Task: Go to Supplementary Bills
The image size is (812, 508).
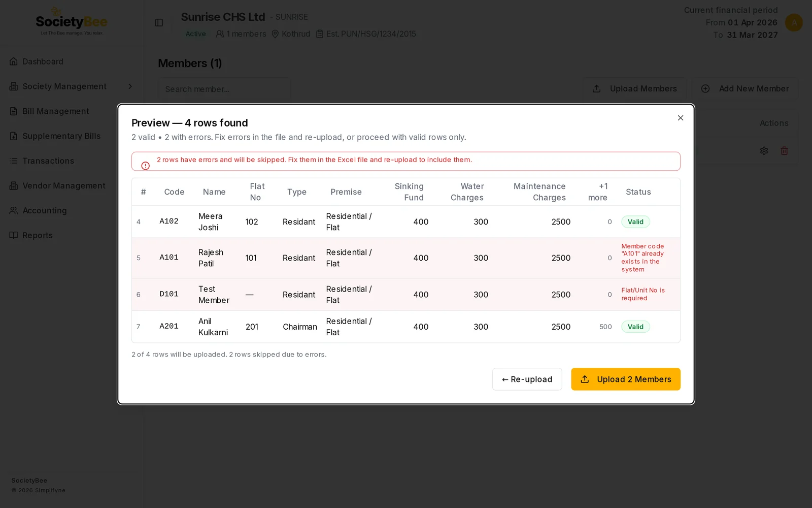Action: (55, 136)
